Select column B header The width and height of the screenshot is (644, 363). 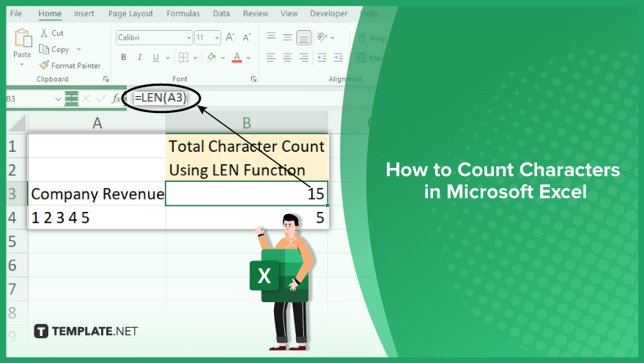coord(246,122)
